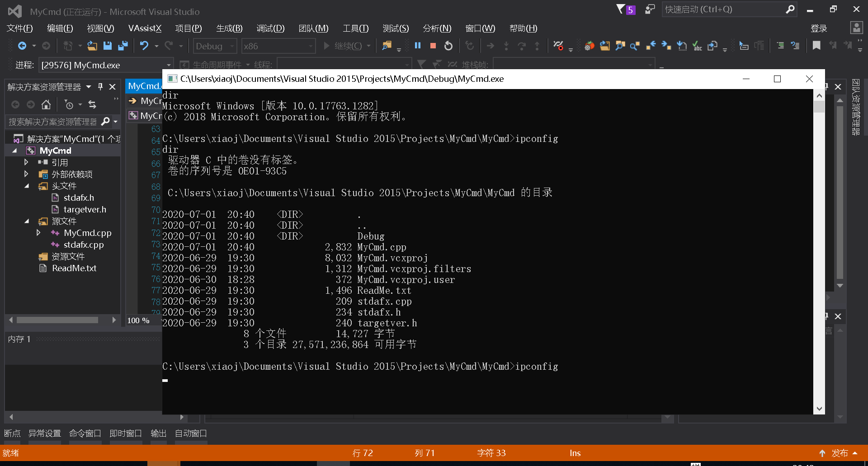Screen dimensions: 868x466
Task: Open the Undo history dropdown arrow
Action: [x=156, y=46]
